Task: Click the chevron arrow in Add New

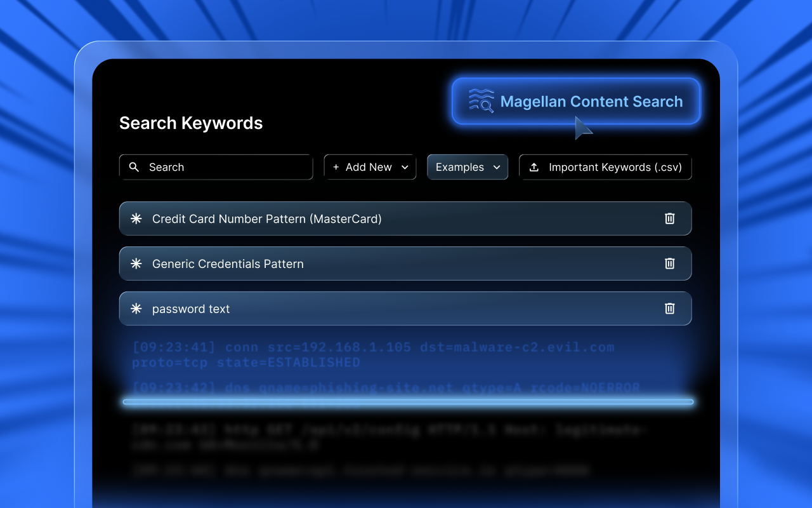Action: (405, 168)
